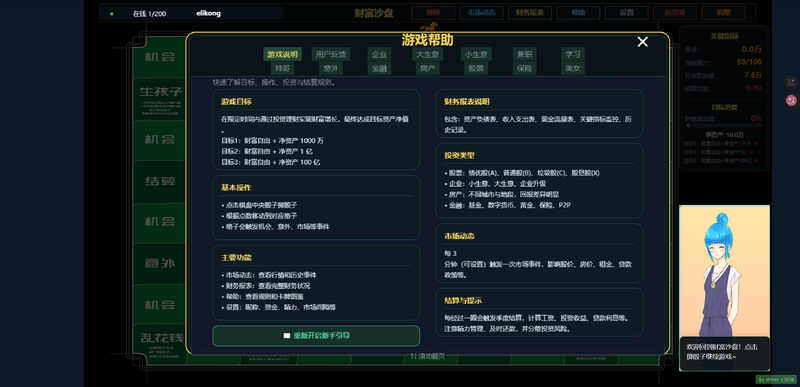Click the horse icon above the dialog
This screenshot has height=387, width=800.
click(427, 28)
